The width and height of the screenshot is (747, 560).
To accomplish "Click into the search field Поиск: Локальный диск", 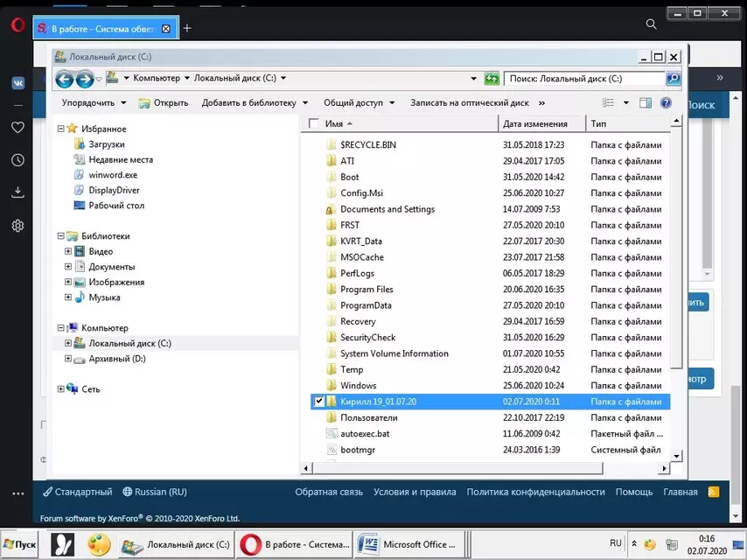I will tap(584, 79).
